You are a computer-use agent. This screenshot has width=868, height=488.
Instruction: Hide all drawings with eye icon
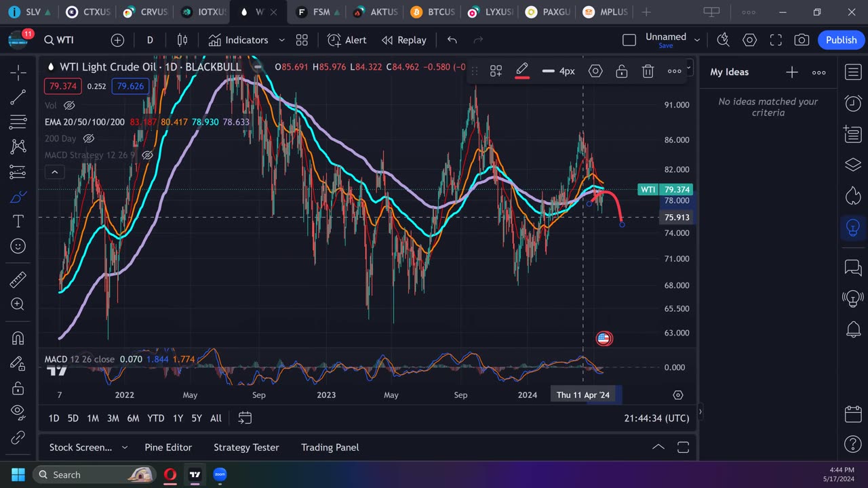click(18, 413)
